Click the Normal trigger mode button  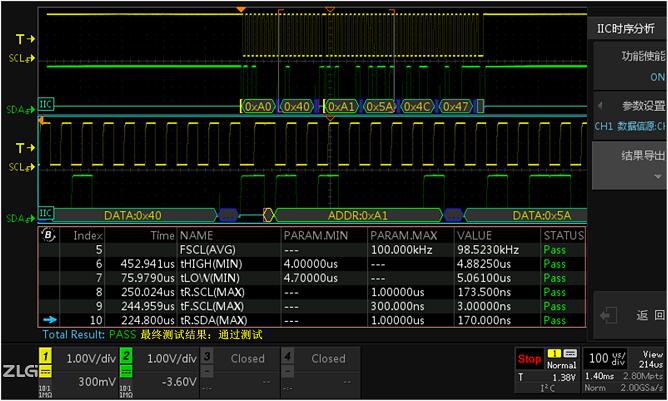562,365
